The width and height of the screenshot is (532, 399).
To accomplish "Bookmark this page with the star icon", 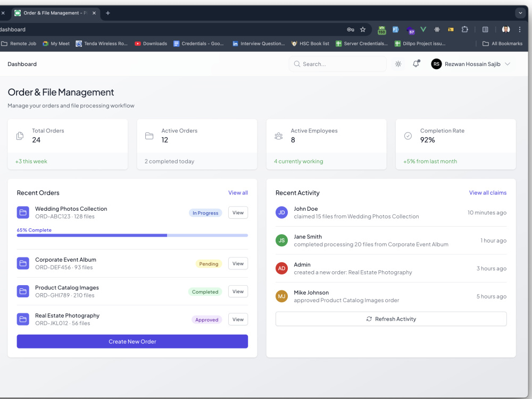I will [363, 29].
